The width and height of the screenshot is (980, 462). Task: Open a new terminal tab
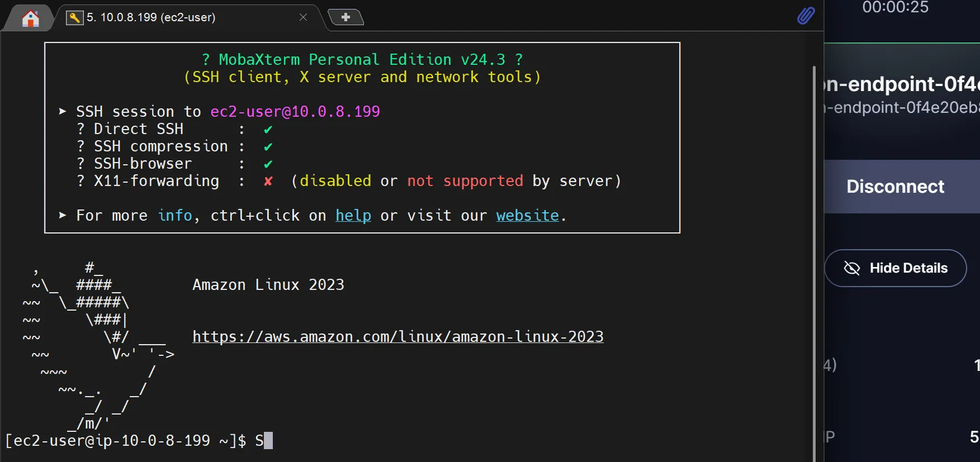click(x=345, y=17)
